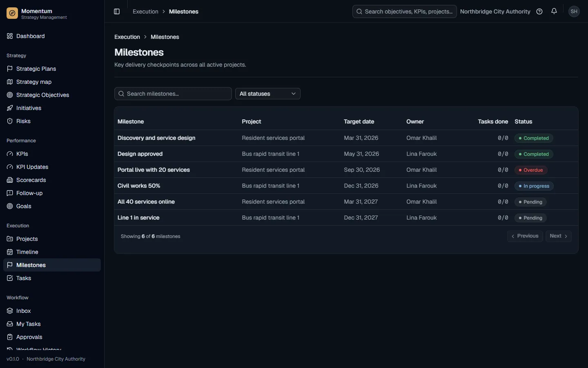Viewport: 588px width, 368px height.
Task: Select Milestones in the sidebar
Action: pyautogui.click(x=52, y=265)
